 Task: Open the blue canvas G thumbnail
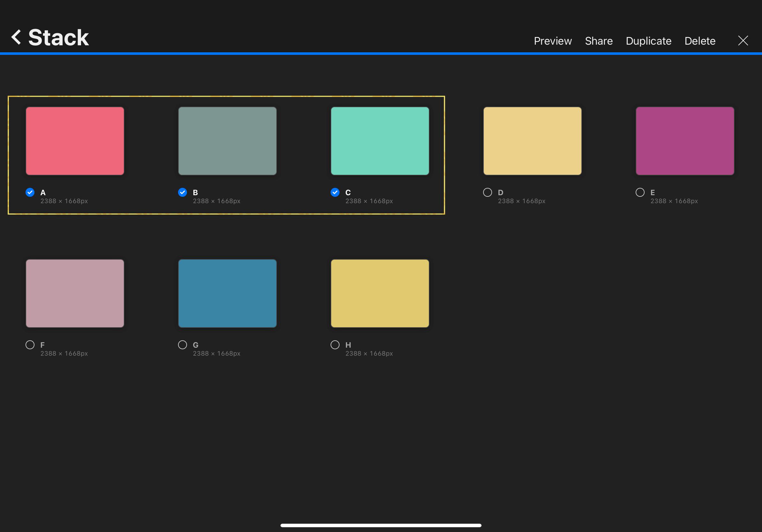pos(227,293)
